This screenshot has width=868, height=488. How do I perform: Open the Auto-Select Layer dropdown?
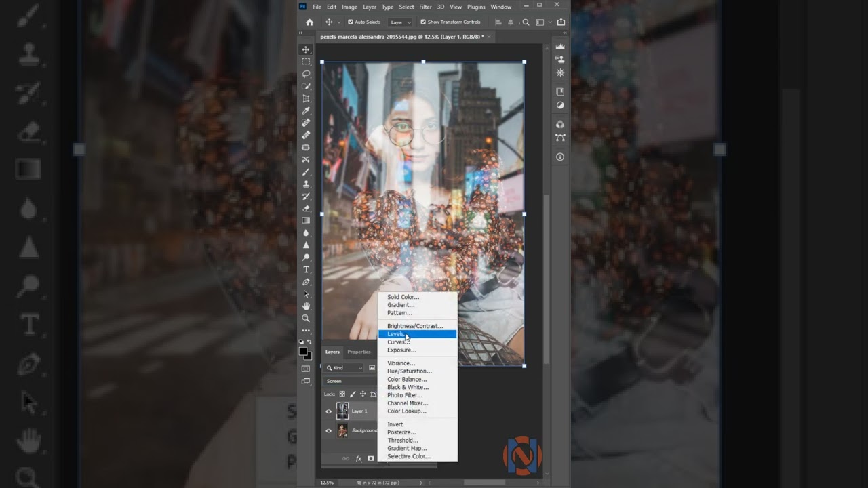click(400, 22)
